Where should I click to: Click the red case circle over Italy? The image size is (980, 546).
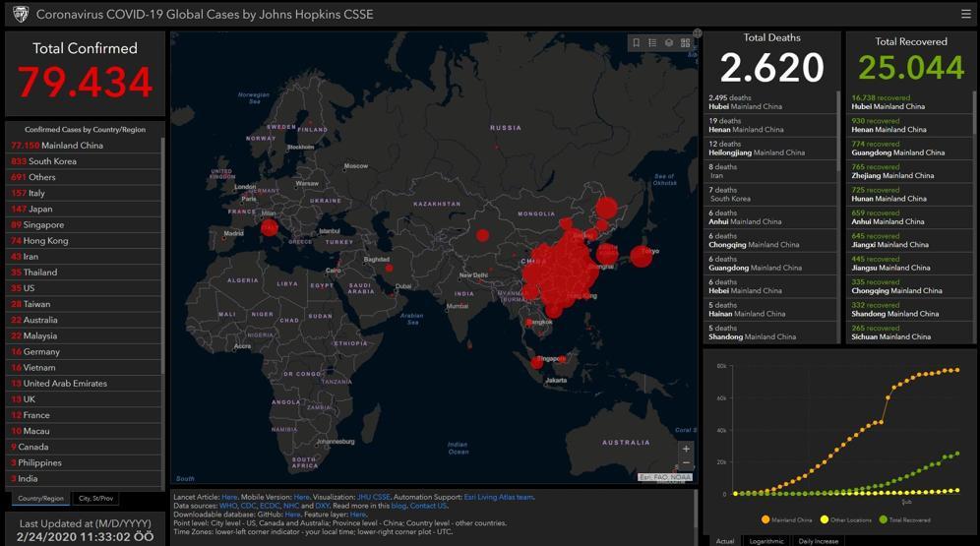(x=270, y=227)
